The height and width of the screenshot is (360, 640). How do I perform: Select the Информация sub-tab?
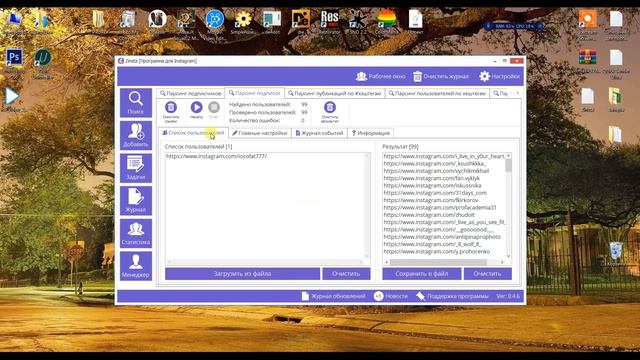point(371,133)
